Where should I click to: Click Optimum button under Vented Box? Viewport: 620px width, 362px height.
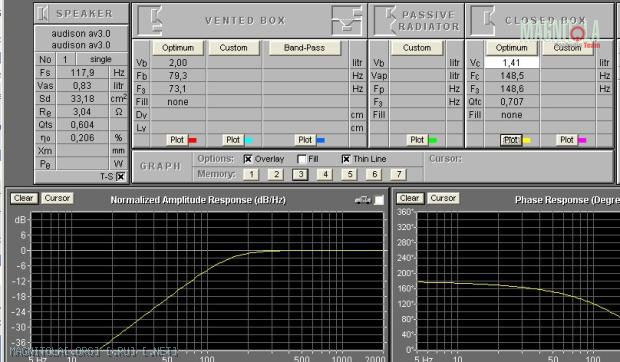click(x=178, y=48)
